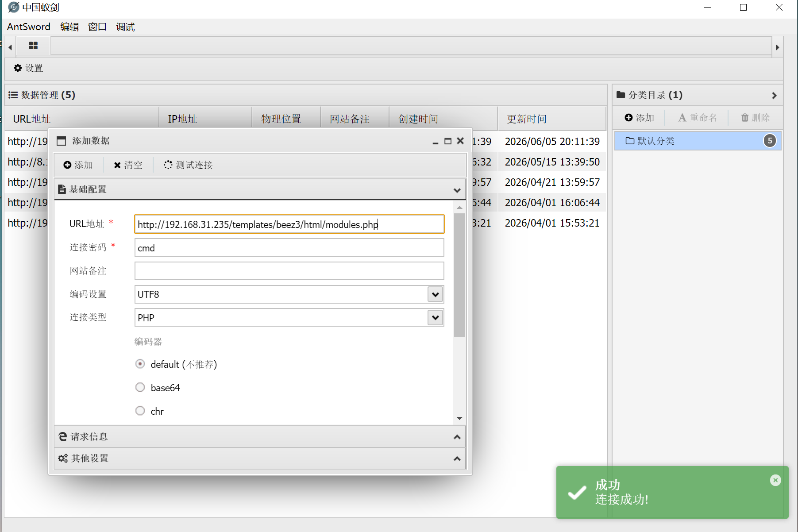Viewport: 798px width, 532px height.
Task: Select row updated 2026/04/01 16:06:44
Action: (x=552, y=202)
